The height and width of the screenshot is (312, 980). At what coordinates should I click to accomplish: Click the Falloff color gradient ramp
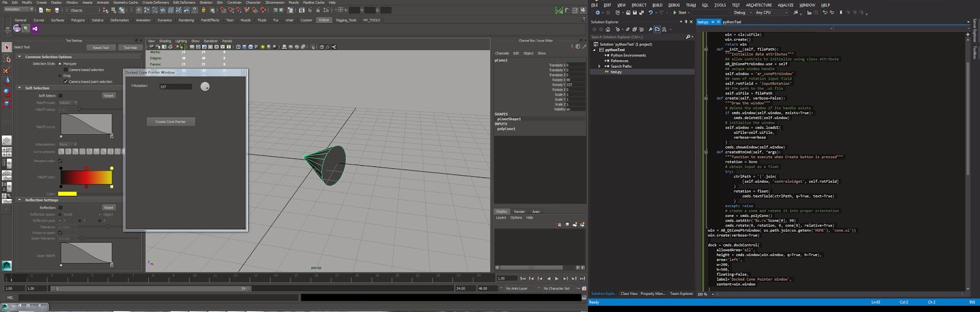[x=86, y=177]
